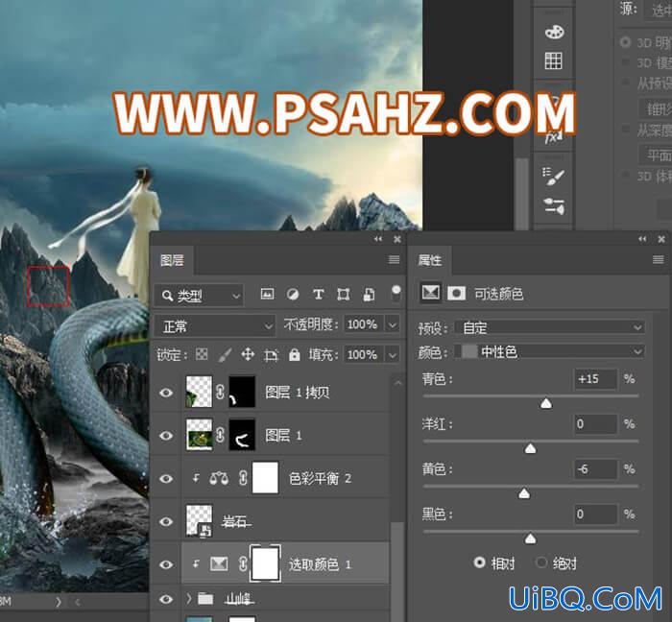672x622 pixels.
Task: Click link icon of 图层 1 mask
Action: pos(220,435)
